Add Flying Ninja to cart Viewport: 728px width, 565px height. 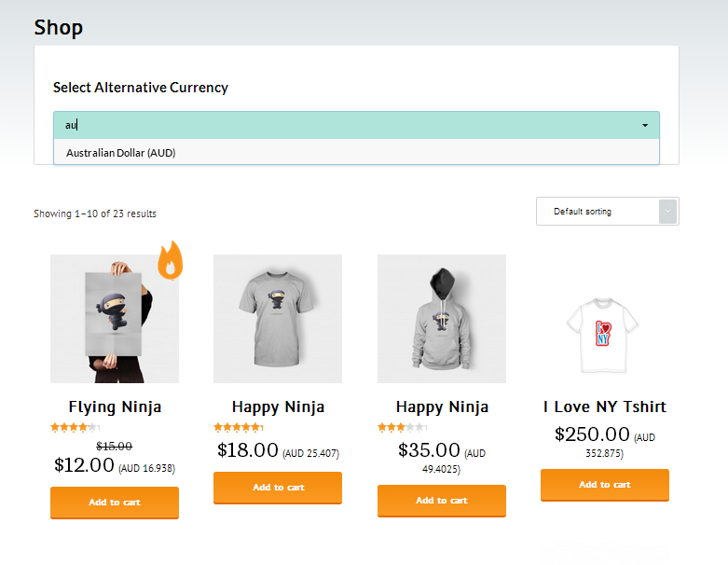point(115,503)
